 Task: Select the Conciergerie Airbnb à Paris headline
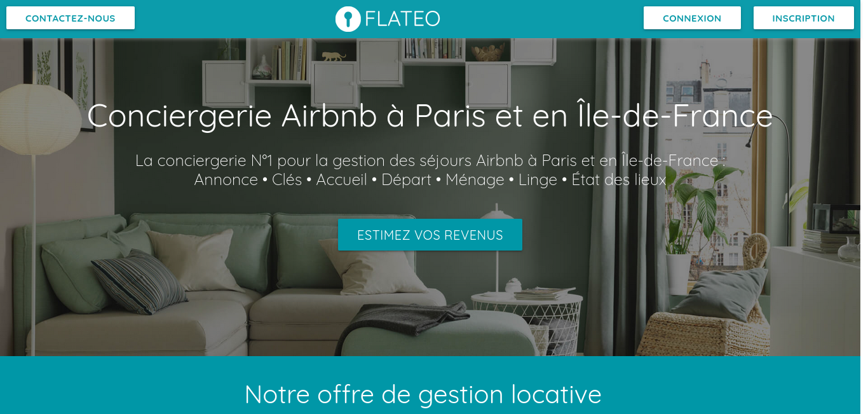(x=430, y=116)
